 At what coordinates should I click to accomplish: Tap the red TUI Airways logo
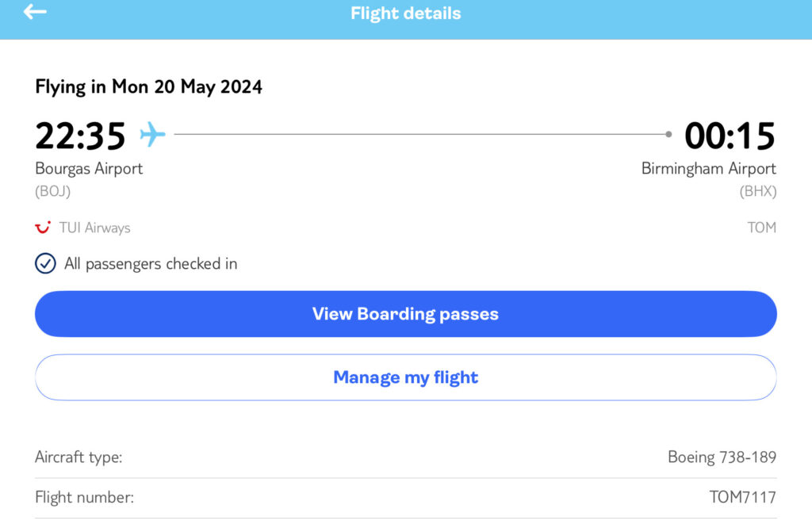pos(43,228)
